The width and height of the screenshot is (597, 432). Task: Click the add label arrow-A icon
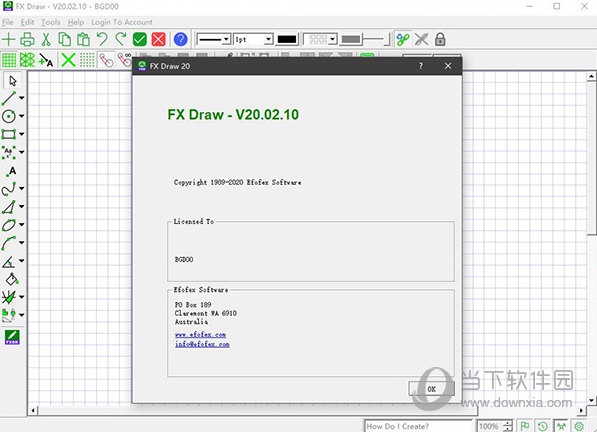46,60
